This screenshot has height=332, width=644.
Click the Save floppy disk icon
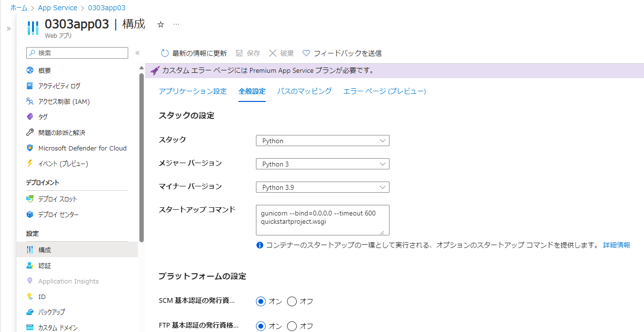[239, 53]
